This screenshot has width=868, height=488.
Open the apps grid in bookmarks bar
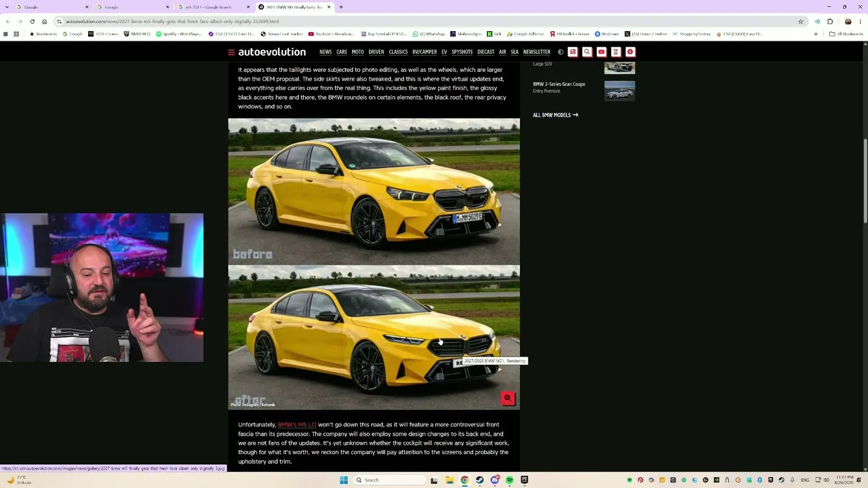click(x=16, y=34)
